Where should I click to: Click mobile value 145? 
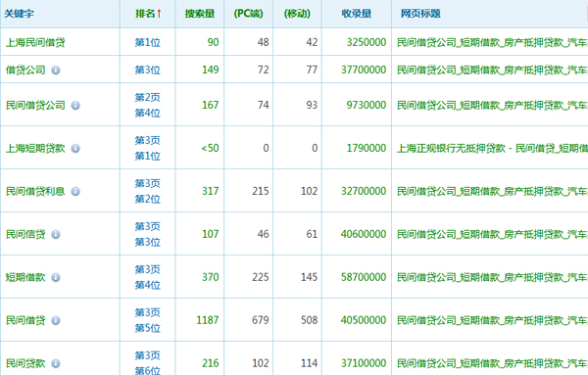coord(309,278)
